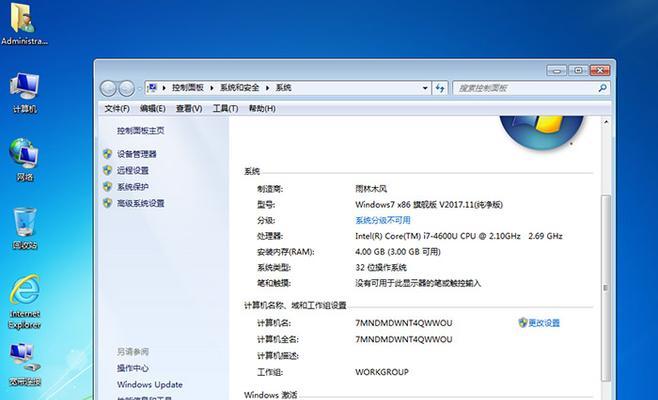The width and height of the screenshot is (658, 400).
Task: Open 系统保护 link
Action: (133, 187)
